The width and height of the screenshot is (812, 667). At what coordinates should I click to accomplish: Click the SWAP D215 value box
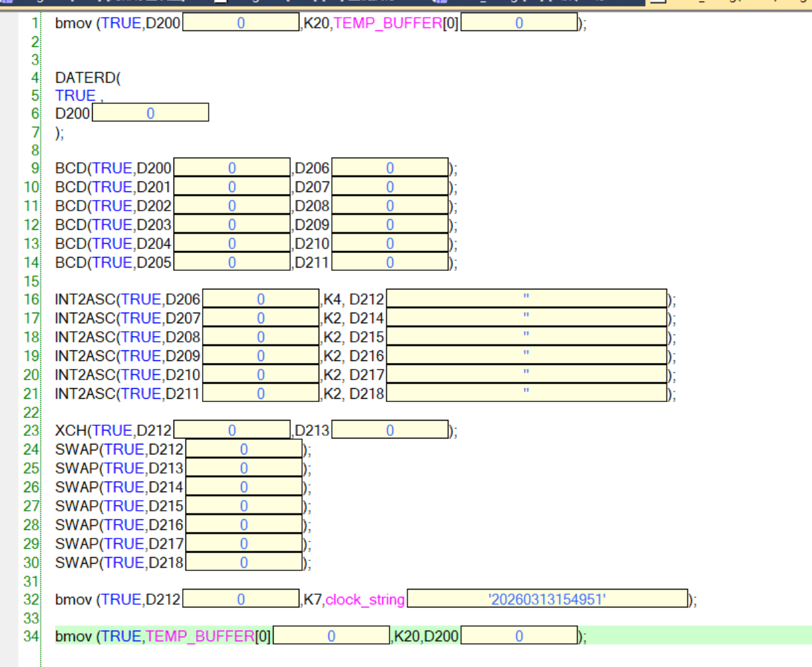pyautogui.click(x=244, y=506)
